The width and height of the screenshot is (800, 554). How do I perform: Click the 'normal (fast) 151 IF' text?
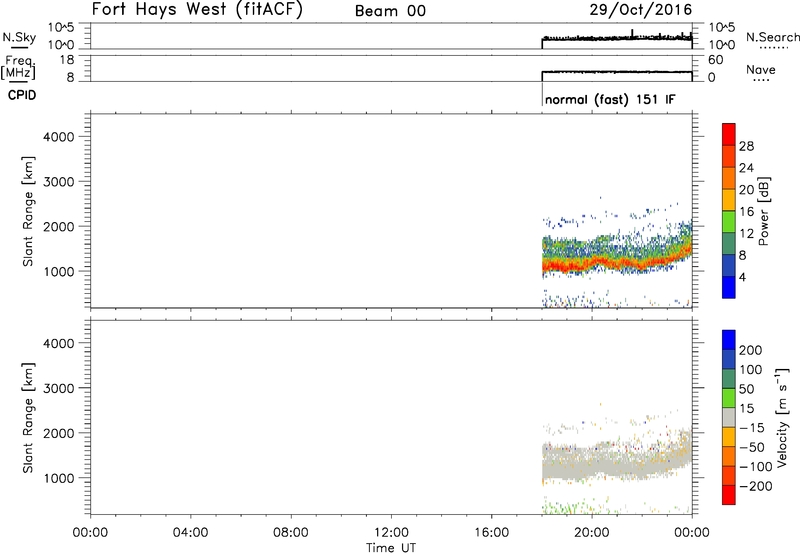610,99
